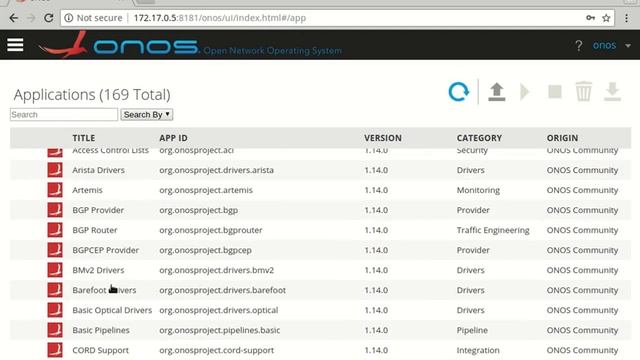Go back in browser history

(13, 18)
